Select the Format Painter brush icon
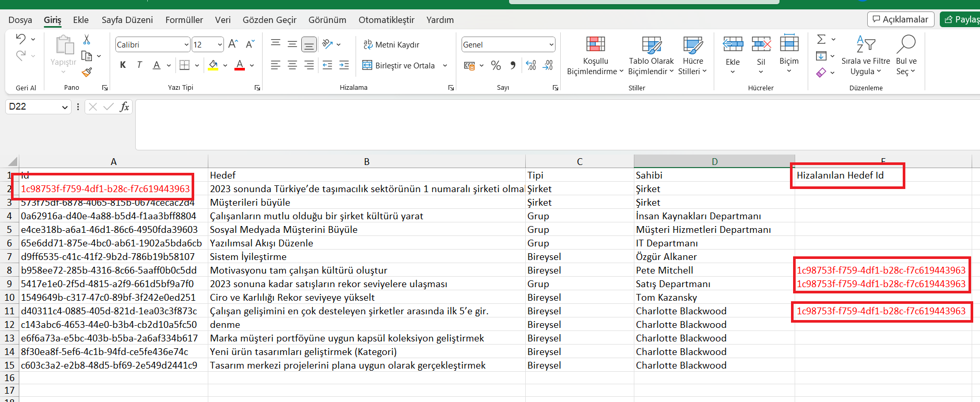Screen dimensions: 980x402 (x=87, y=72)
